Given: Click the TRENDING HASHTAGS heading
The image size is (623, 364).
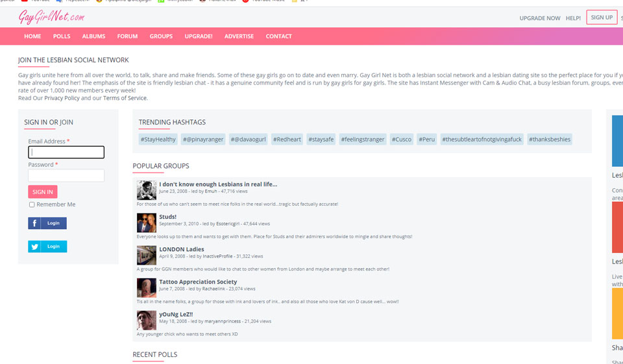Looking at the screenshot, I should tap(172, 123).
